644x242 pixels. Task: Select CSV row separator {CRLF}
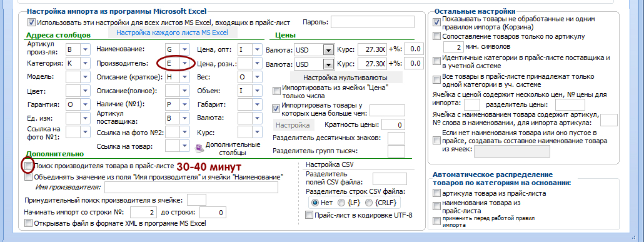pos(368,203)
